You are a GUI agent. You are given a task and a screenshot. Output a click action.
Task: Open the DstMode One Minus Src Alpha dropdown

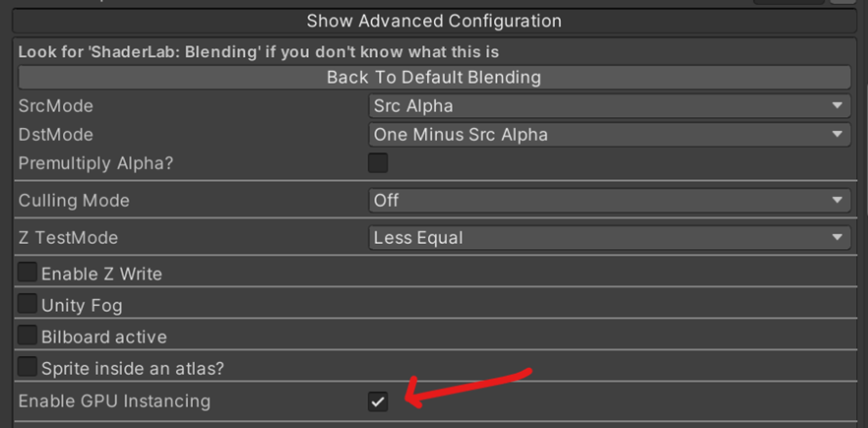(609, 135)
